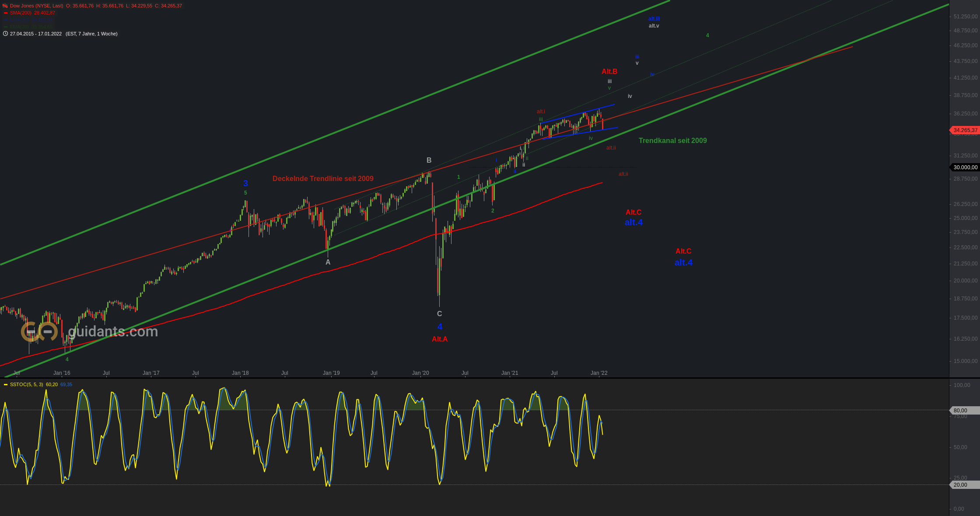Click the 28.750,00 price axis label
This screenshot has width=980, height=516.
(966, 179)
